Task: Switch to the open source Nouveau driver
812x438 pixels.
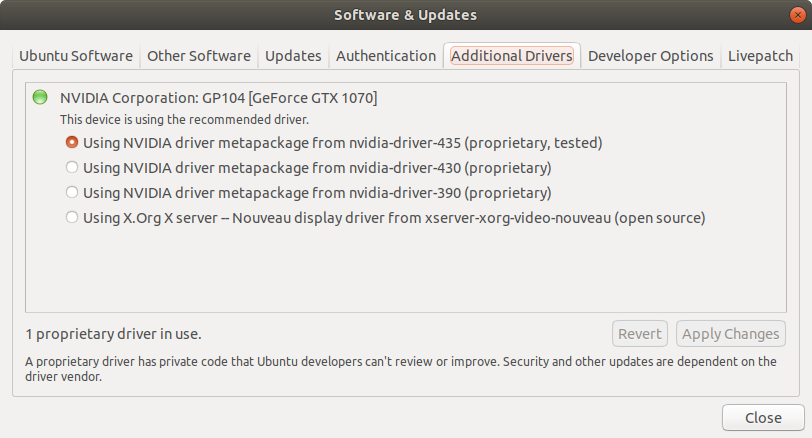Action: 72,217
